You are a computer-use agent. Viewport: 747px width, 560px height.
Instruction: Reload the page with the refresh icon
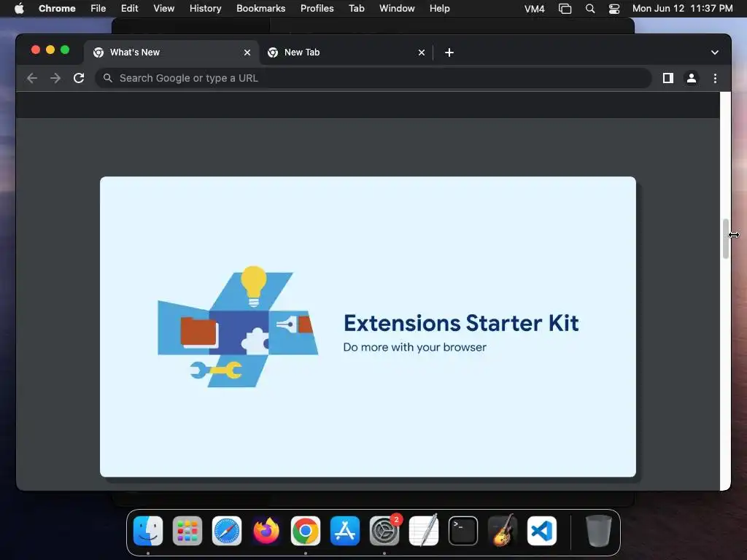(x=79, y=78)
